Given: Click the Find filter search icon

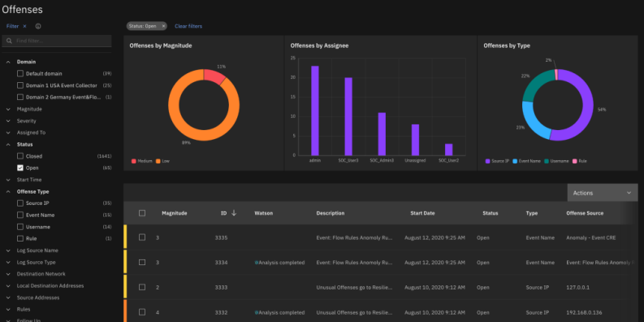Looking at the screenshot, I should (9, 41).
